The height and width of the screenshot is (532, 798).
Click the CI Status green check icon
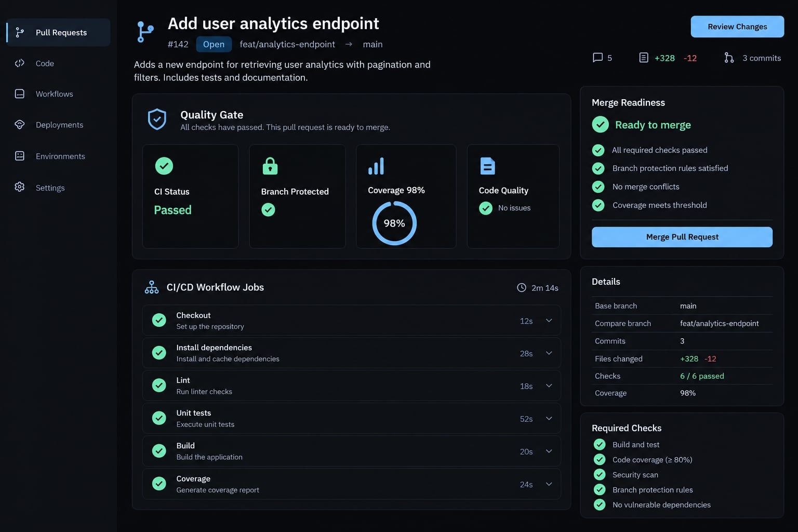pyautogui.click(x=164, y=166)
